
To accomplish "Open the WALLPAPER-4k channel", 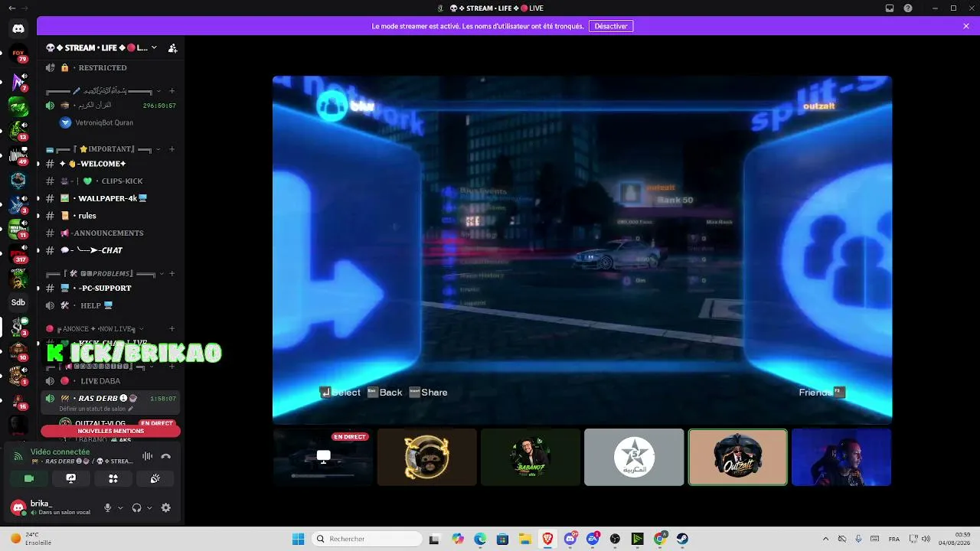I will pos(111,198).
